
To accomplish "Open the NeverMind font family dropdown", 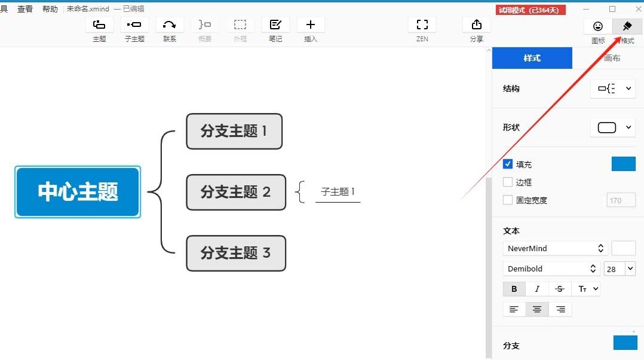I will tap(556, 248).
